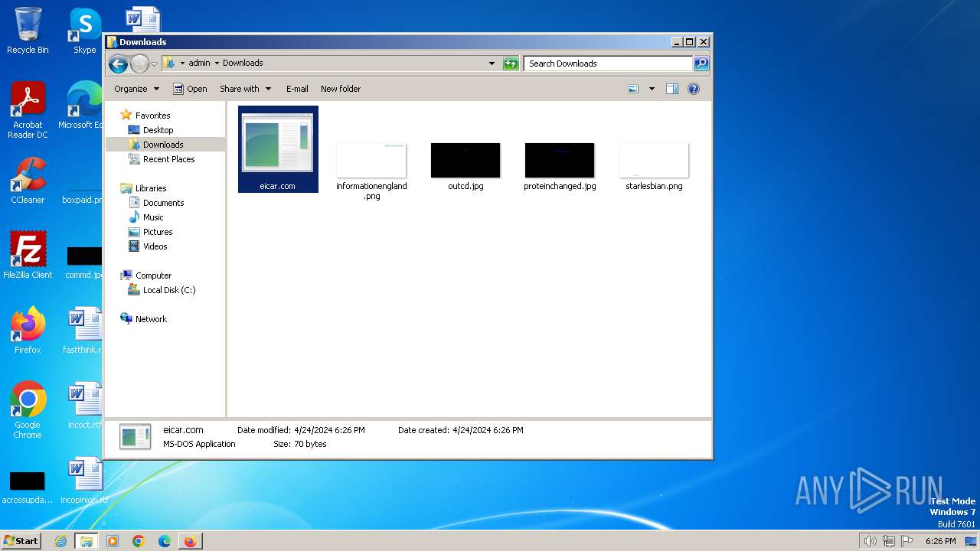This screenshot has height=551, width=980.
Task: Open Firefox from the taskbar
Action: (x=190, y=541)
